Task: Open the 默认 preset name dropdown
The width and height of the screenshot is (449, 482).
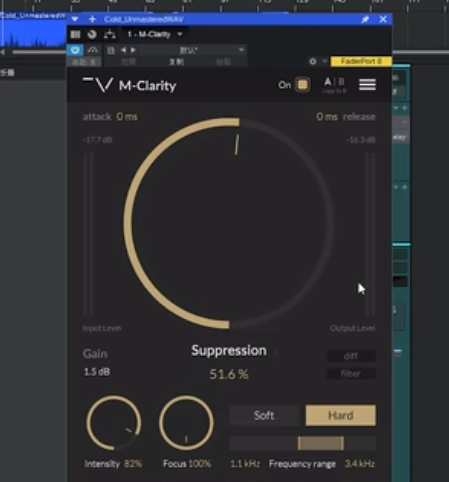Action: coord(192,50)
